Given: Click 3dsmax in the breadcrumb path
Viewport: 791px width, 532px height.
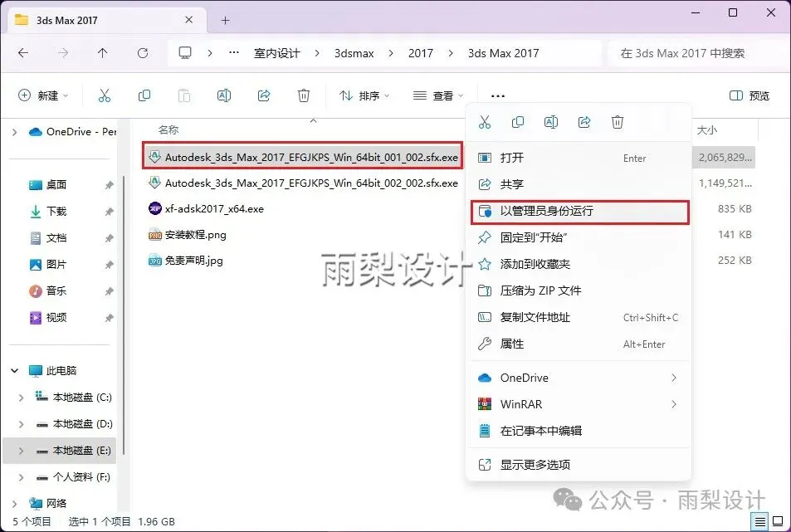Looking at the screenshot, I should click(354, 53).
